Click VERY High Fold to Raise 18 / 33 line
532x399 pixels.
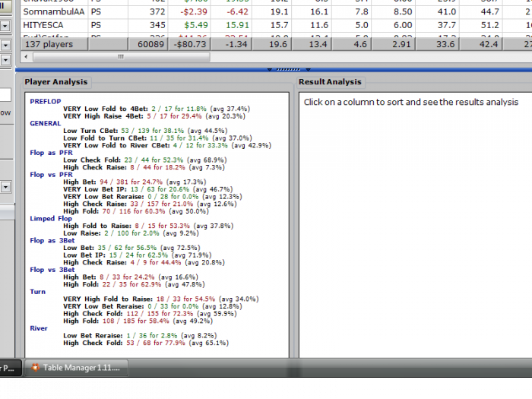pyautogui.click(x=161, y=299)
